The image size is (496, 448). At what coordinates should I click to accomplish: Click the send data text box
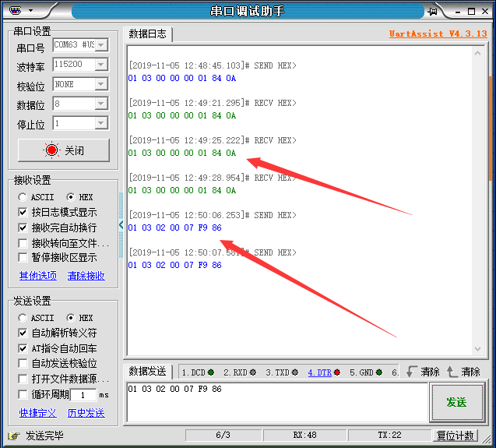[277, 402]
